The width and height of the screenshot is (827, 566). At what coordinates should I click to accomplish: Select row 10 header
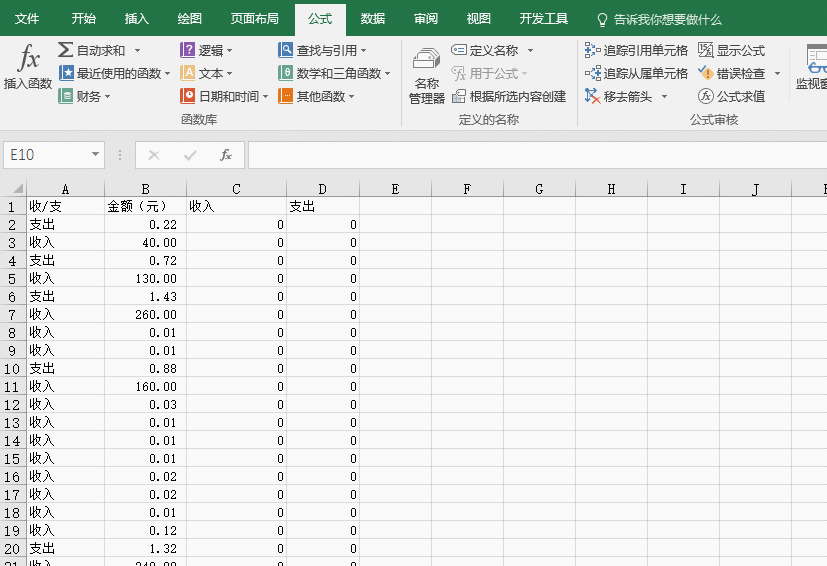(13, 368)
